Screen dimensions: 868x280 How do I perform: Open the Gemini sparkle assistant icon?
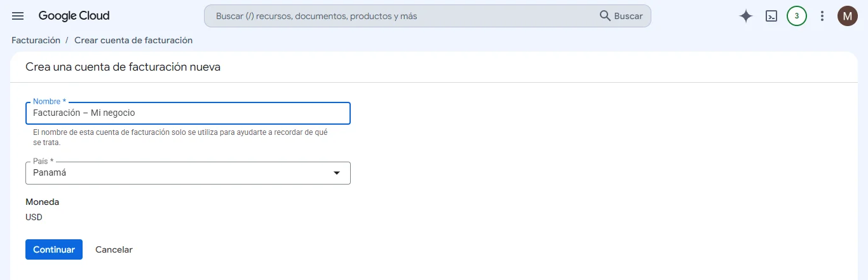click(x=746, y=16)
